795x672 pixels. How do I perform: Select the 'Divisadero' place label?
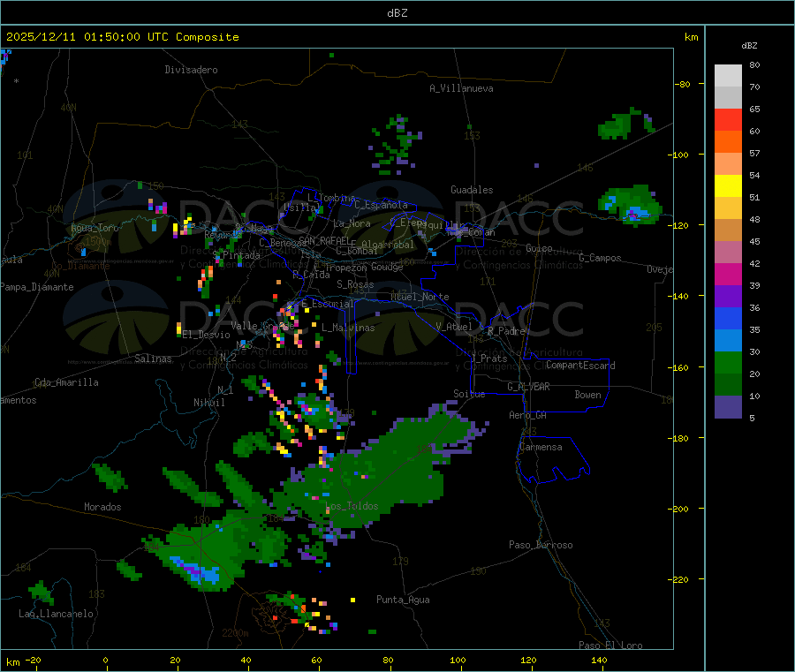pos(191,70)
